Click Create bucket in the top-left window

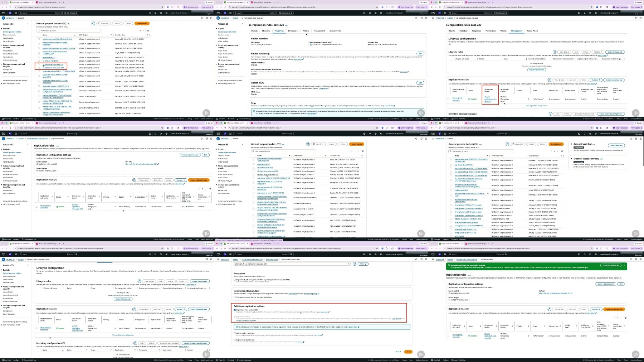142,24
